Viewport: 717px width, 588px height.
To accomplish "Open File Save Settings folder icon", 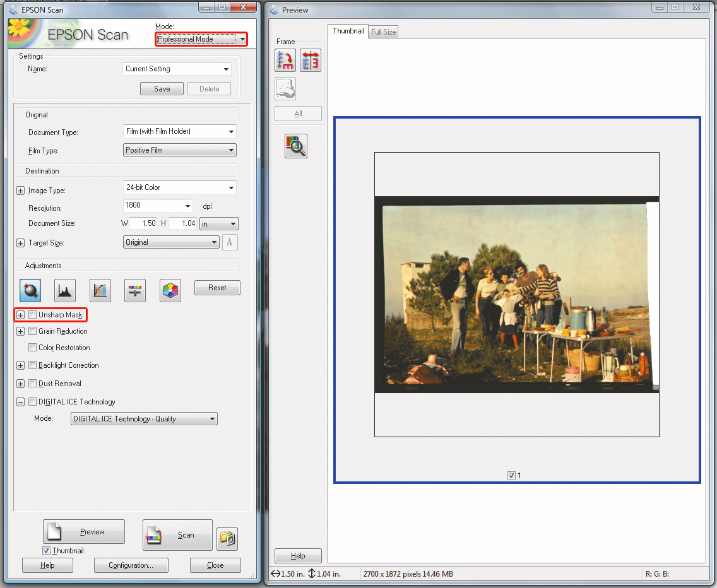I will click(x=227, y=538).
